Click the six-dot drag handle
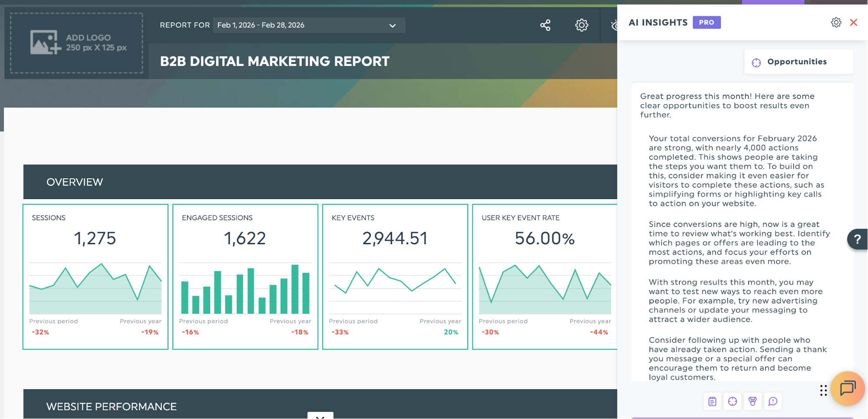Image resolution: width=868 pixels, height=419 pixels. (x=823, y=390)
